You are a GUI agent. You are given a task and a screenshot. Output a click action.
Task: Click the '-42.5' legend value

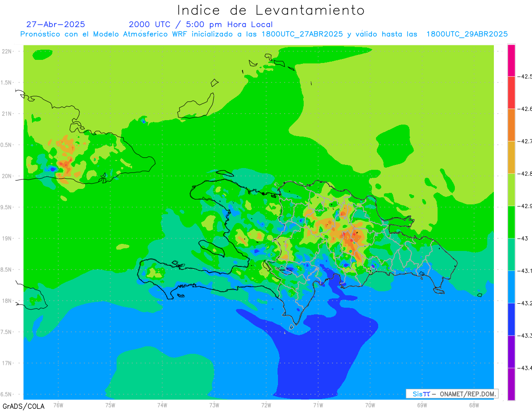[x=525, y=77]
